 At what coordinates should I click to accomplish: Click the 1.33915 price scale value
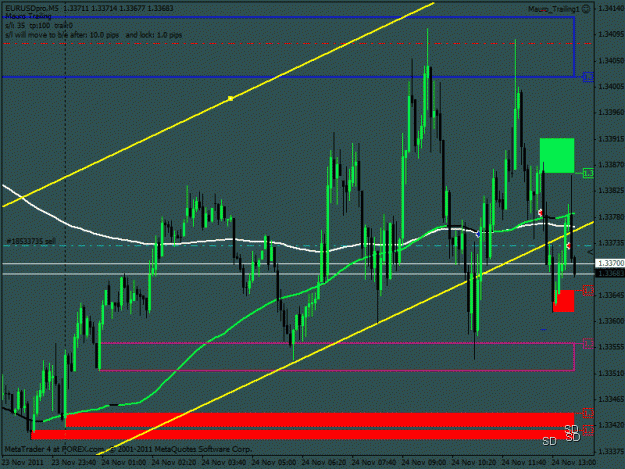pos(611,139)
